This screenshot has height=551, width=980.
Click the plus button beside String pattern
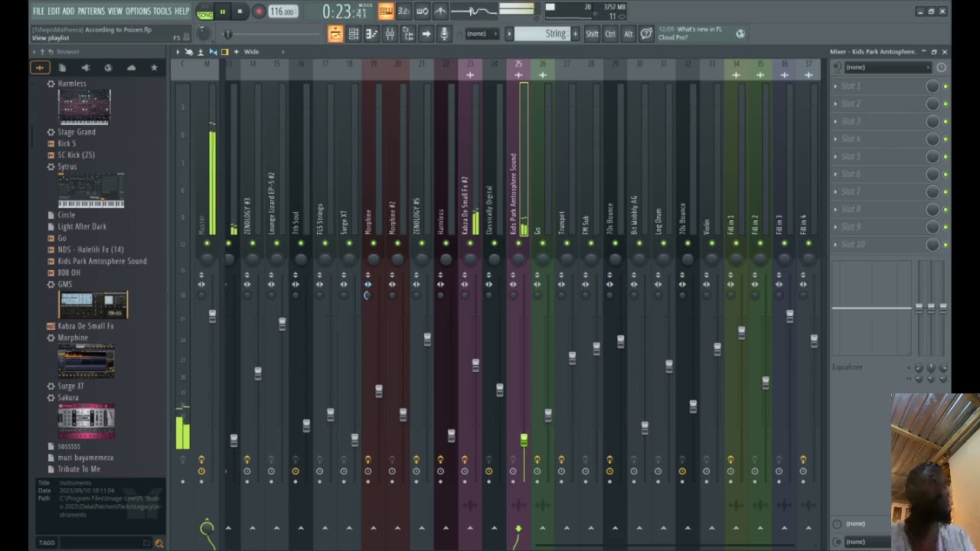pos(574,34)
